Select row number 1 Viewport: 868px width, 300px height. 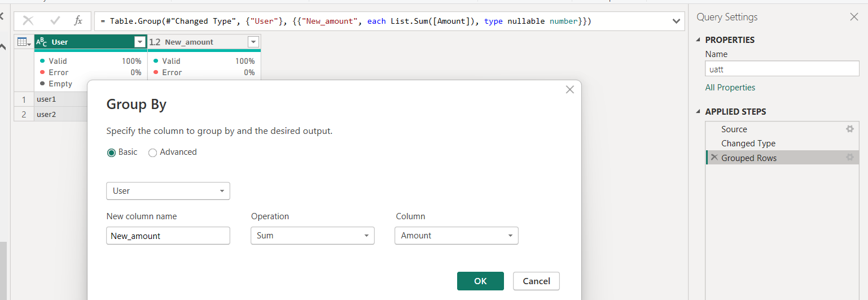pos(24,99)
